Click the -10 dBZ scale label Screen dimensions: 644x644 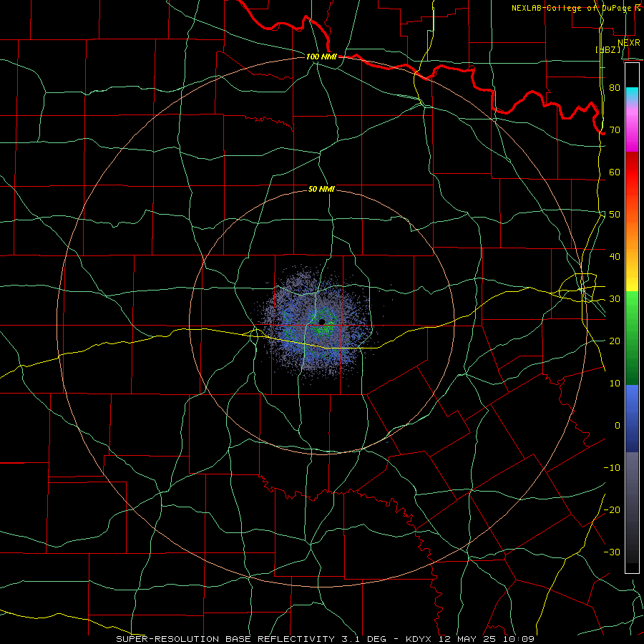pyautogui.click(x=612, y=468)
